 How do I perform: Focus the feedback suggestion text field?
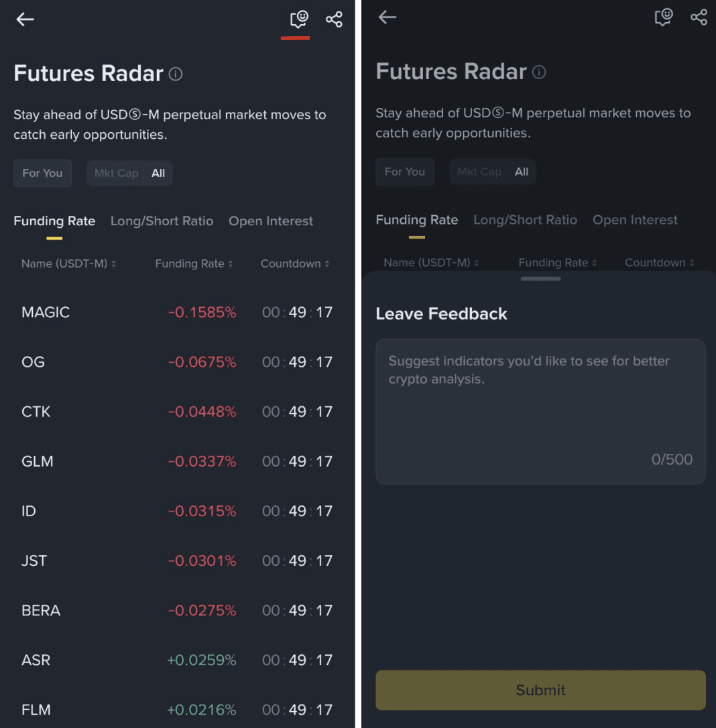540,412
